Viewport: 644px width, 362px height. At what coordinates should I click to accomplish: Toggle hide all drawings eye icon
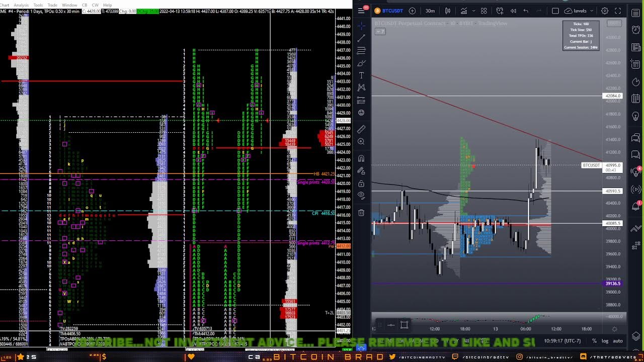[361, 196]
